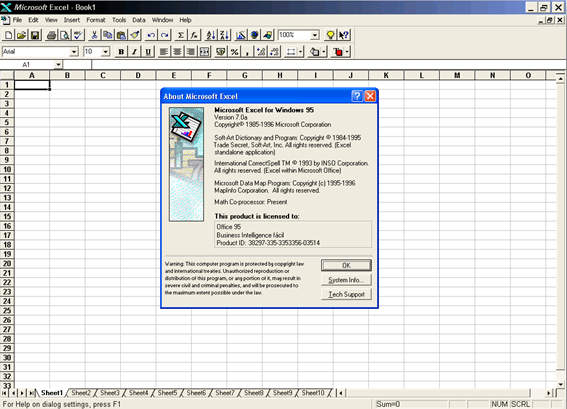The image size is (567, 409).
Task: Click Decrease Decimal icon
Action: [x=274, y=52]
